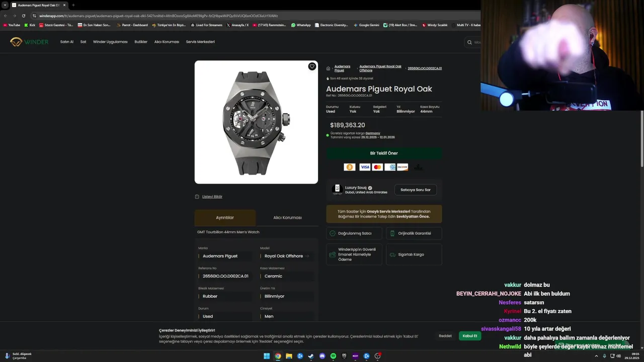Add watch to favorites with heart icon
The image size is (644, 362).
tap(312, 66)
